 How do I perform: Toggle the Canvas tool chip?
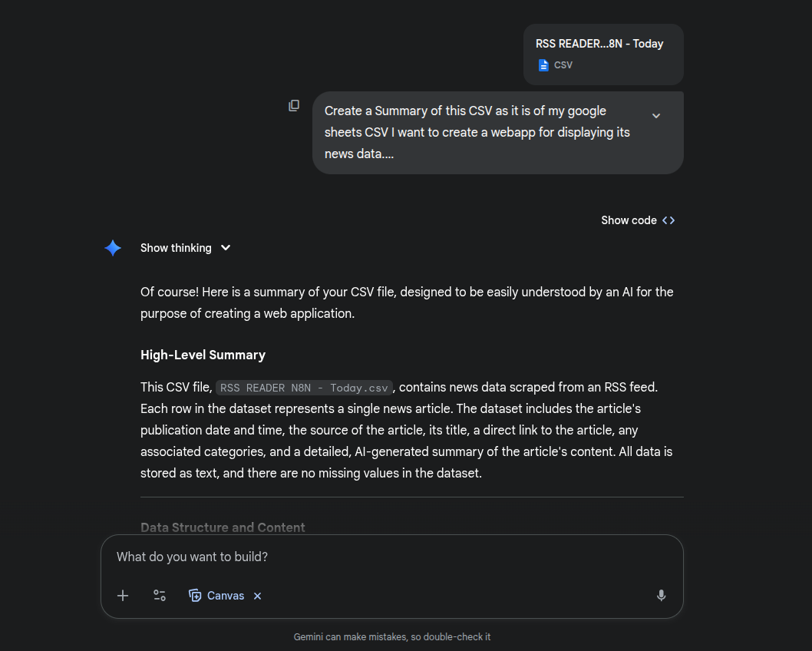[x=216, y=596]
